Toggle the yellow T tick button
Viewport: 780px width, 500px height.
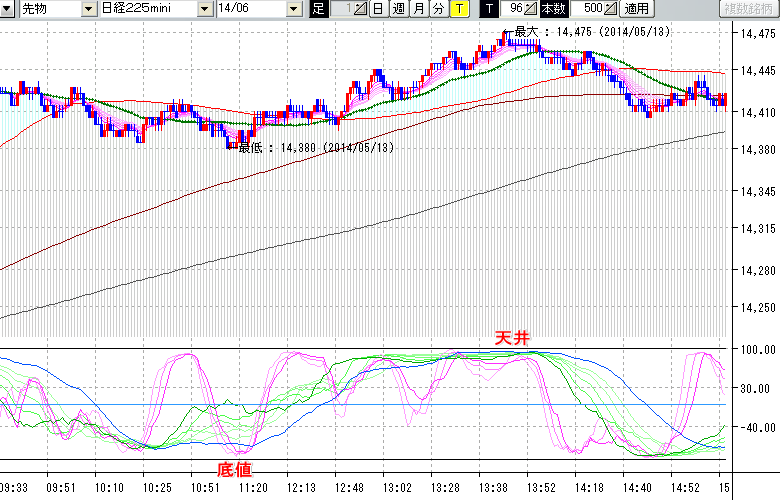[458, 9]
